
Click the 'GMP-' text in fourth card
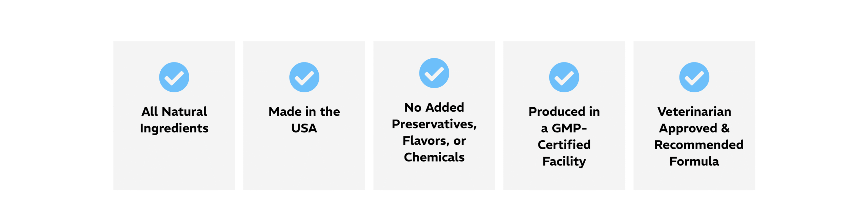coord(569,128)
